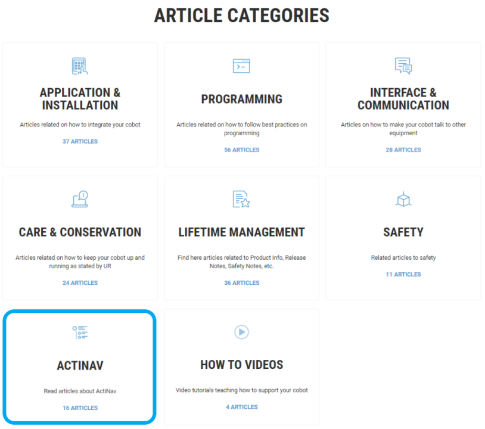
Task: Click the Care & Conservation alert icon
Action: 80,199
